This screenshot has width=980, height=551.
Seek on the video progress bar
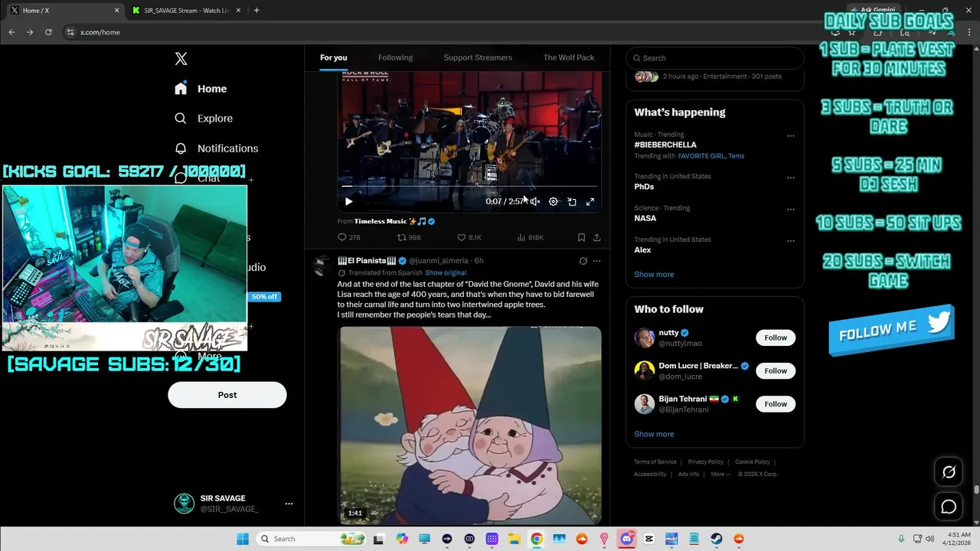[x=469, y=186]
